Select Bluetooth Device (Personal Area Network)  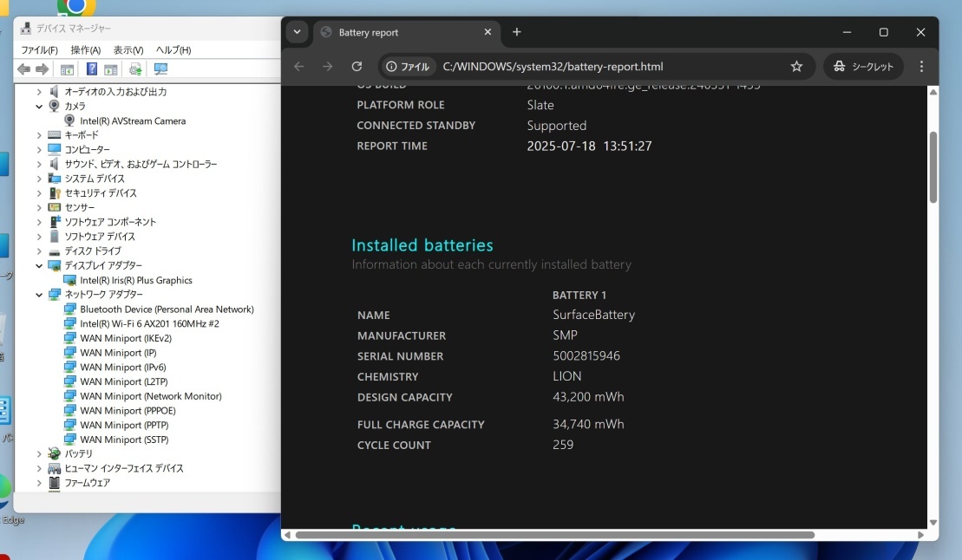167,309
